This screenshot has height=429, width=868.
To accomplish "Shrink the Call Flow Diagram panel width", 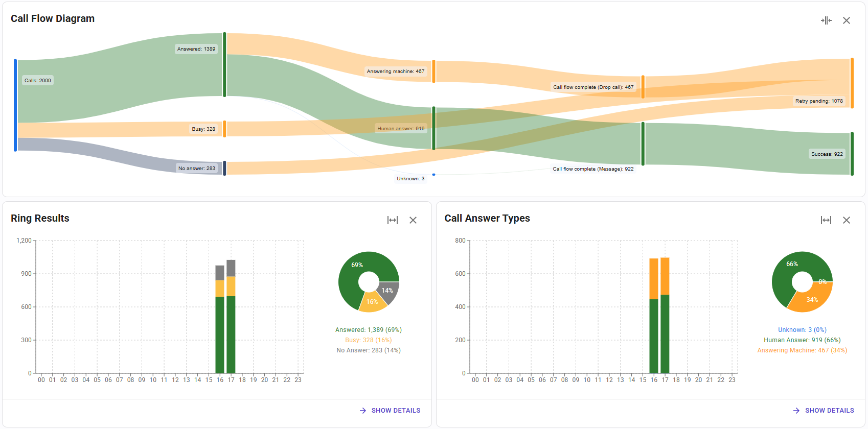I will click(x=826, y=20).
